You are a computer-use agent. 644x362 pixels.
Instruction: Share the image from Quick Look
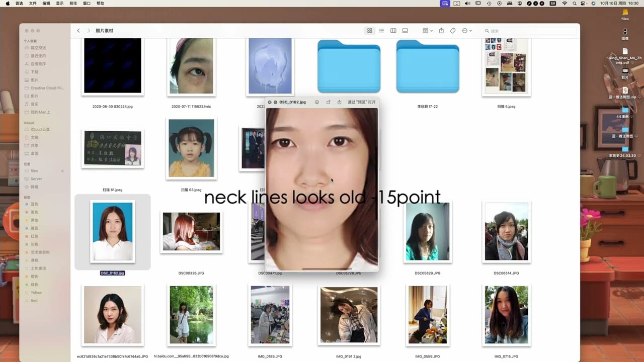point(340,102)
